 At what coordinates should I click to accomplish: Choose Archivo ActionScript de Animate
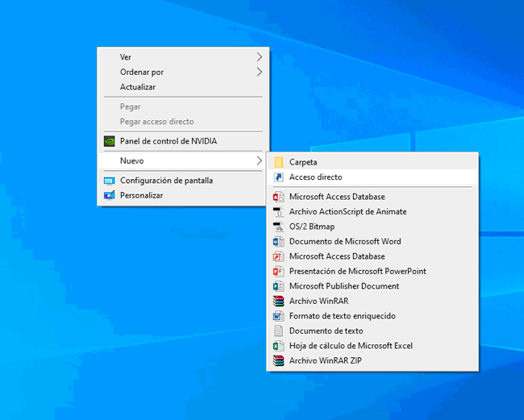(x=372, y=211)
